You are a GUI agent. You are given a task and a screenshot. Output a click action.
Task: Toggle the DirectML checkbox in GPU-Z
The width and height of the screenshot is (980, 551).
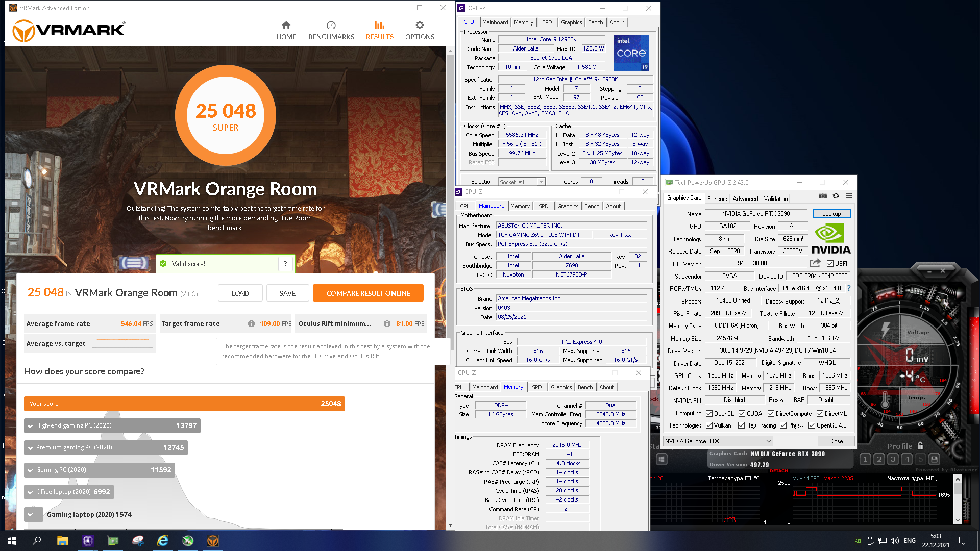819,414
